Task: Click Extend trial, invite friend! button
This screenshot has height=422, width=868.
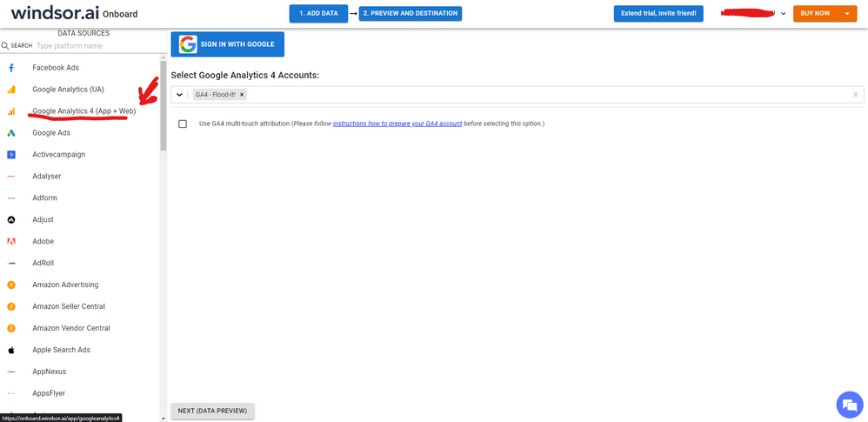Action: click(658, 13)
